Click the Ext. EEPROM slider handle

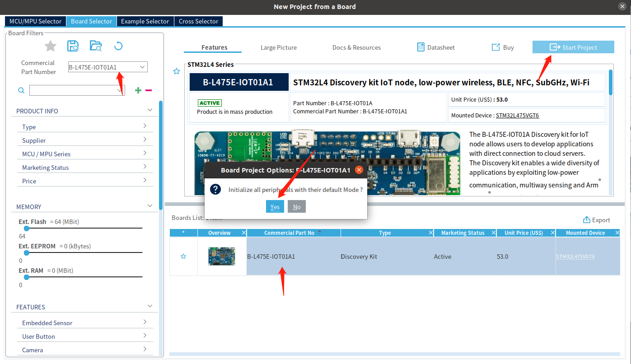click(x=27, y=253)
